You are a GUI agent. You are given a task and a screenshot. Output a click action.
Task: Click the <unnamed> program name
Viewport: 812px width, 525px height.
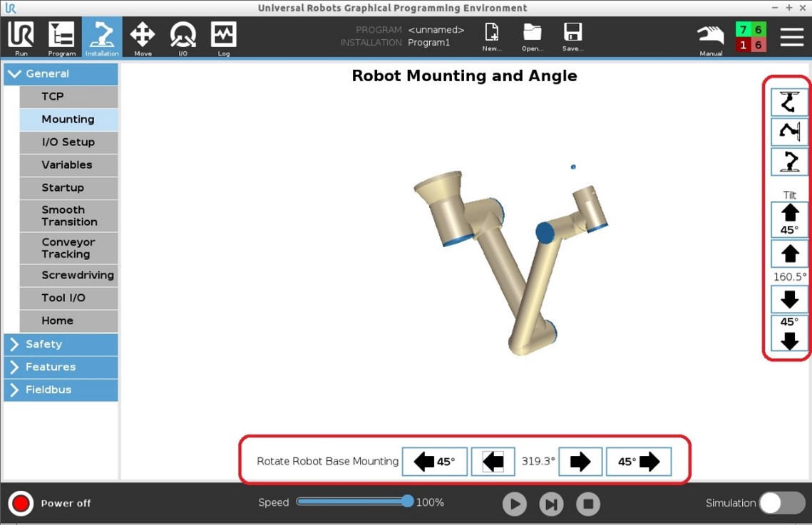point(436,30)
